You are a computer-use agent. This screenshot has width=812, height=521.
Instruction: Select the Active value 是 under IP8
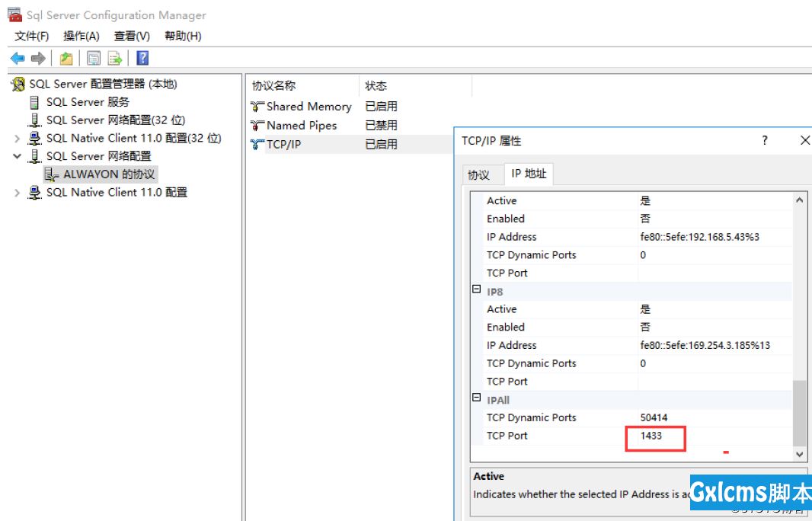tap(645, 309)
